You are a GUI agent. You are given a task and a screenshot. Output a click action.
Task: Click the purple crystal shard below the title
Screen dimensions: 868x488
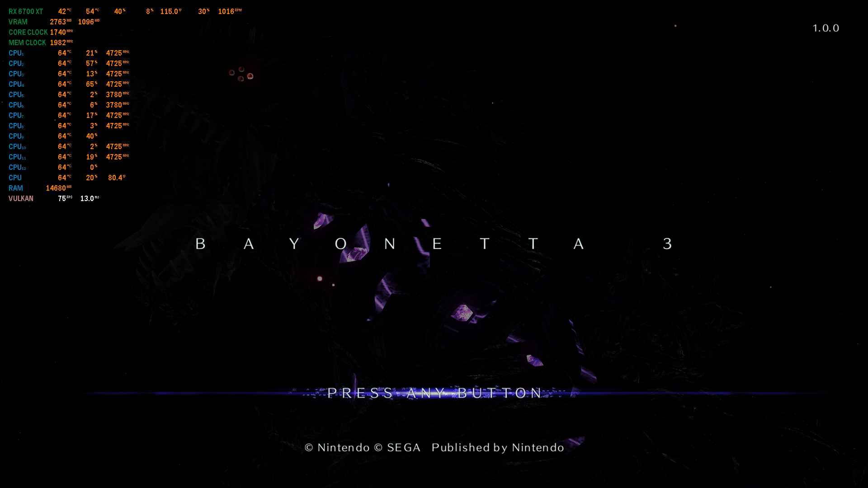point(462,312)
